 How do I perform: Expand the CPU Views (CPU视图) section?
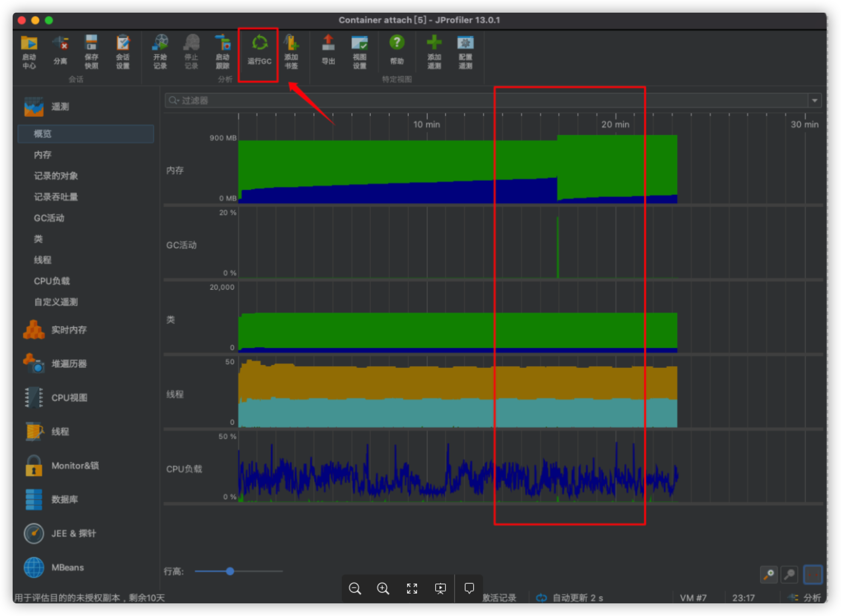click(69, 398)
